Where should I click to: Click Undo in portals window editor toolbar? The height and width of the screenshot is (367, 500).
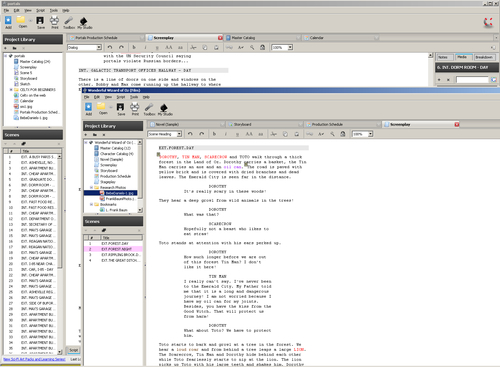tap(110, 48)
